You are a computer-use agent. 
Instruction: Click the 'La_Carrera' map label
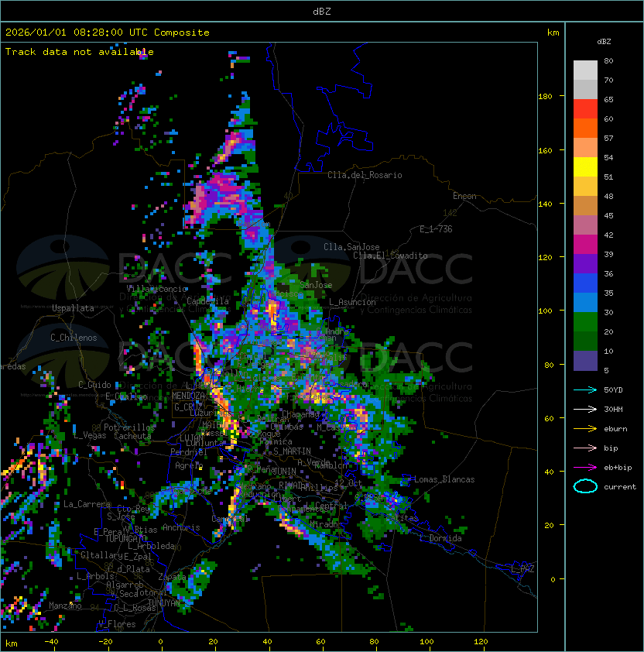tap(87, 504)
